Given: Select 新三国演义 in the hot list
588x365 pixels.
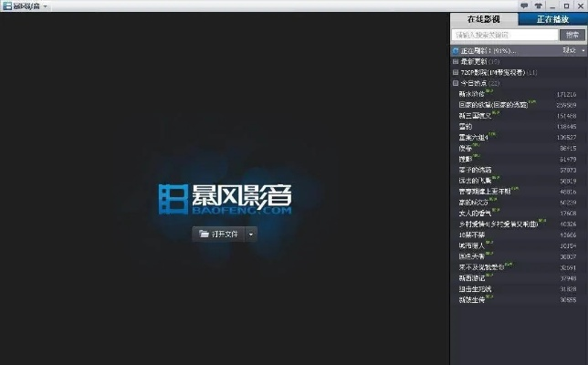Looking at the screenshot, I should [x=478, y=115].
